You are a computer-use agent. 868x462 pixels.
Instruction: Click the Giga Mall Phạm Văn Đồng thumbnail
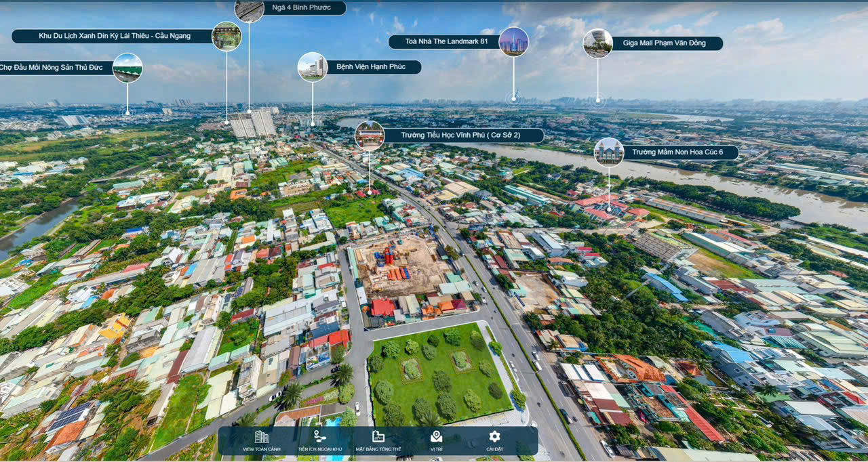pos(597,43)
